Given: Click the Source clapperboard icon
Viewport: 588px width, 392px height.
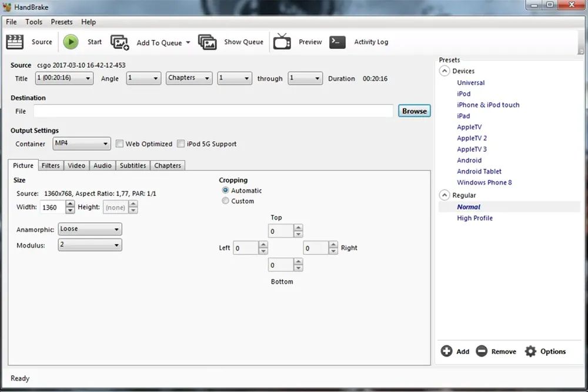Looking at the screenshot, I should (15, 42).
